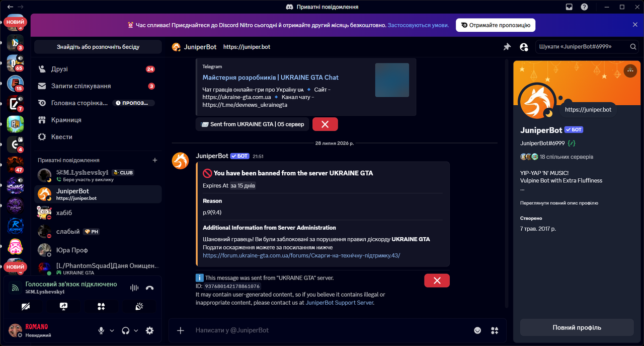
Task: Disconnect from voice with the hang-up icon
Action: click(x=149, y=288)
